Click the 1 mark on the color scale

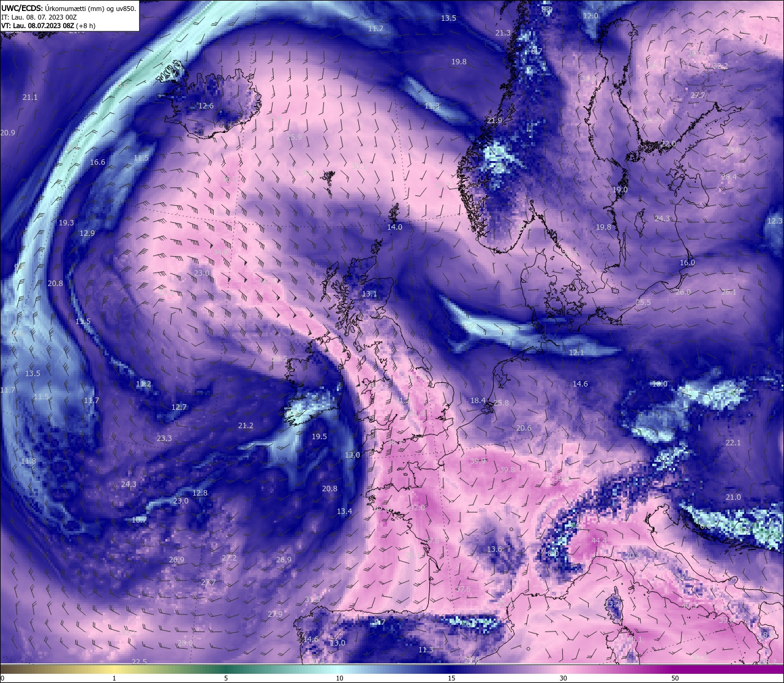115,678
